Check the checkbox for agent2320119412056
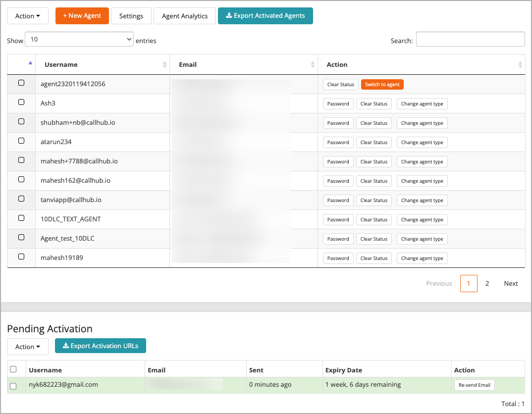Viewport: 532px width, 414px height. pos(20,83)
